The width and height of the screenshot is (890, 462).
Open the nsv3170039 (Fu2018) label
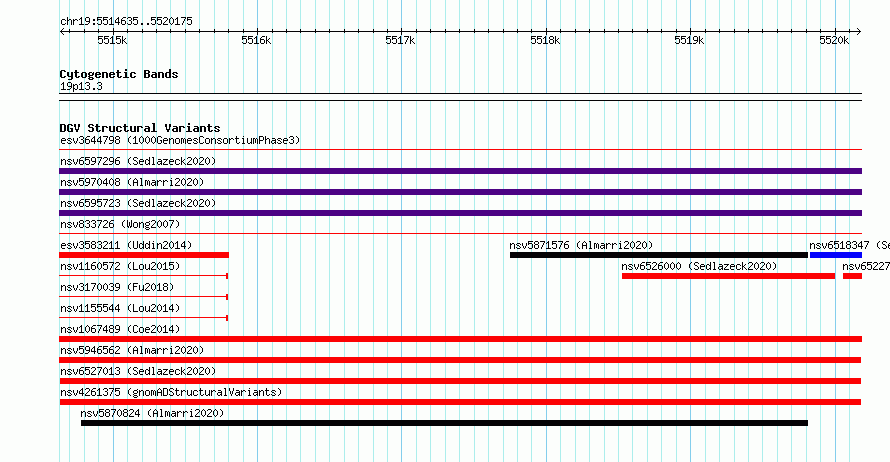(x=117, y=287)
